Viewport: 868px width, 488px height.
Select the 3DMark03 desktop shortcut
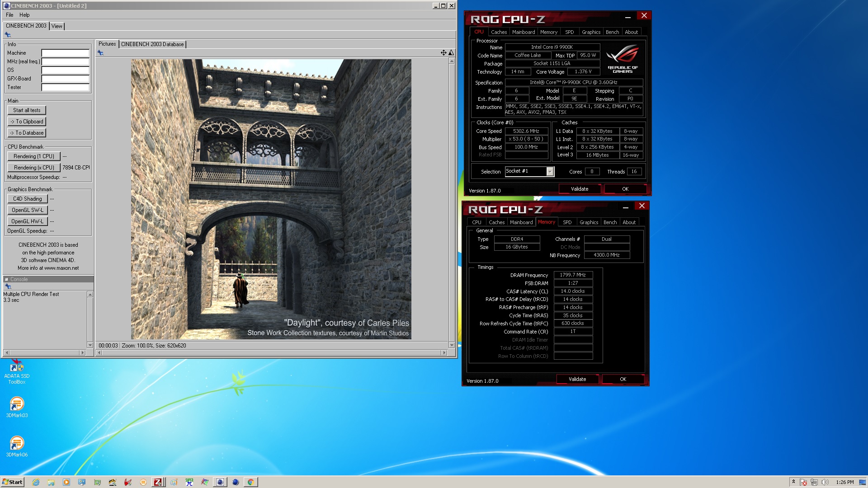[17, 407]
